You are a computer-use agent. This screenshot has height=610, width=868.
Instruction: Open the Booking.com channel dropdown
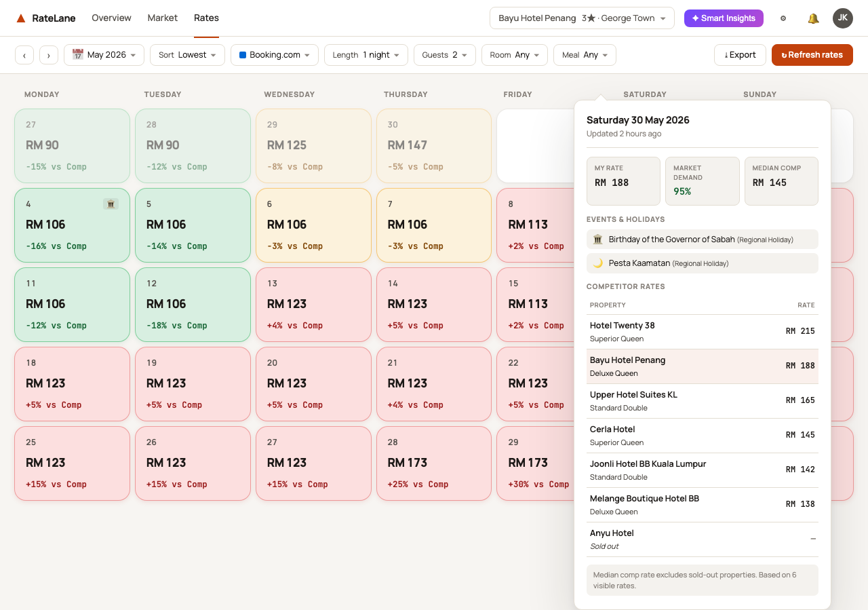(275, 55)
